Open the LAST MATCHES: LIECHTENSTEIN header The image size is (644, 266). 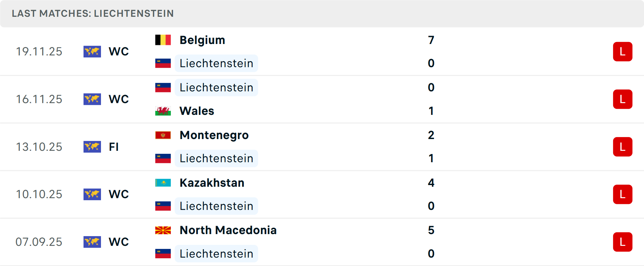(93, 13)
